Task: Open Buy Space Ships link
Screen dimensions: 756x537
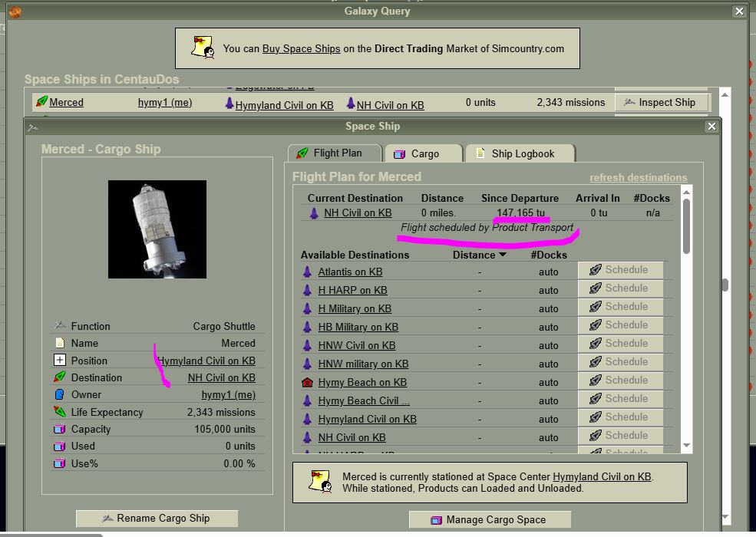Action: [301, 48]
